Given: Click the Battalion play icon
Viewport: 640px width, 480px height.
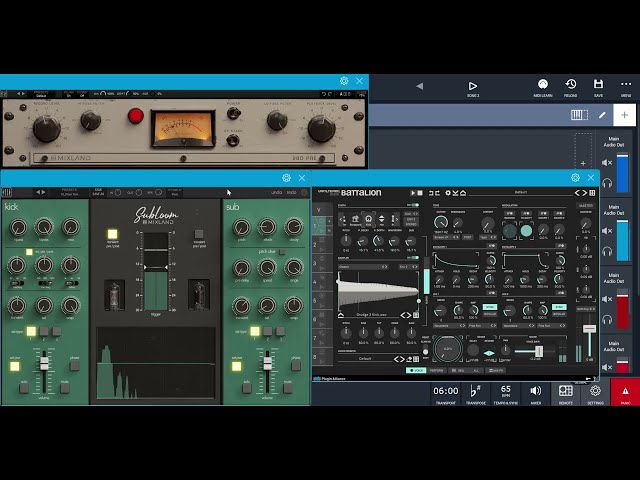Looking at the screenshot, I should pos(412,193).
